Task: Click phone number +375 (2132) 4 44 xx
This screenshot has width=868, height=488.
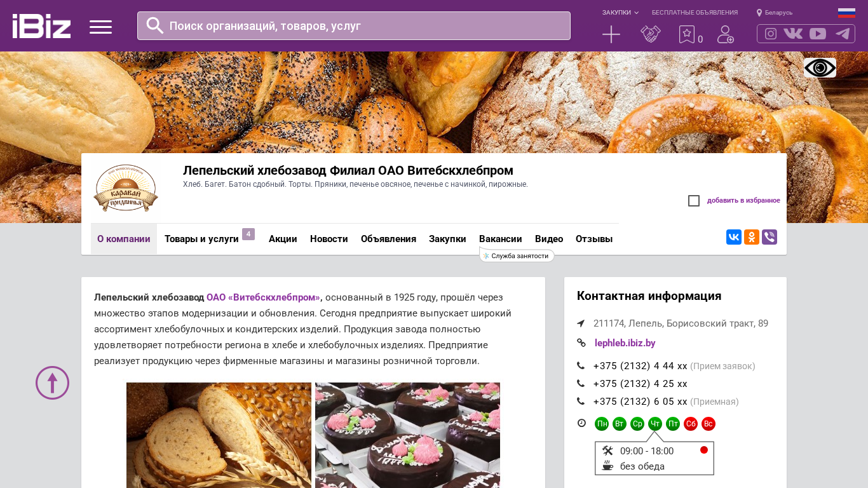Action: click(641, 366)
